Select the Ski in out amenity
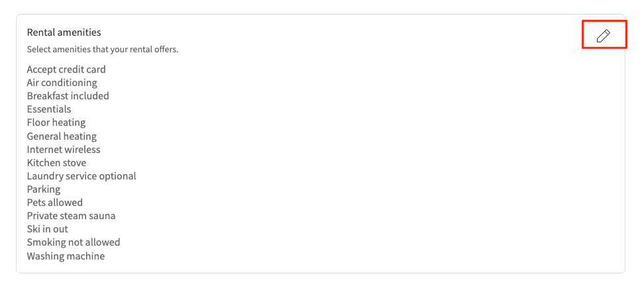 47,229
